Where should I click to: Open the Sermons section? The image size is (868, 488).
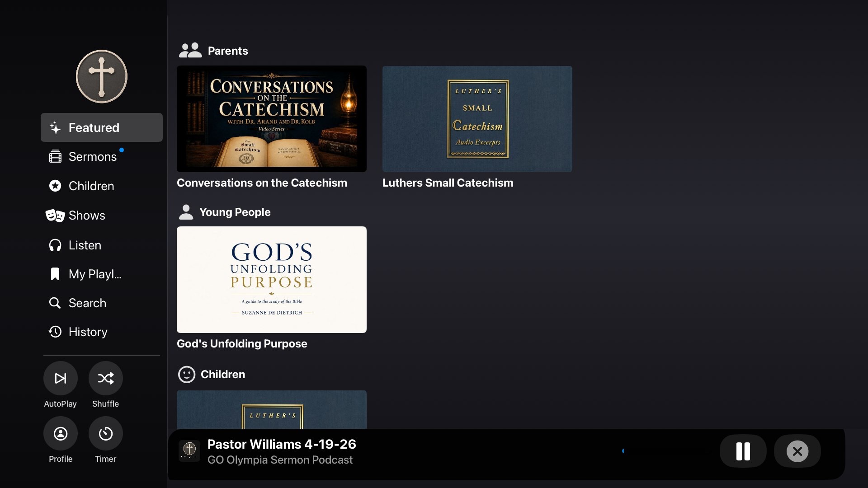click(101, 156)
